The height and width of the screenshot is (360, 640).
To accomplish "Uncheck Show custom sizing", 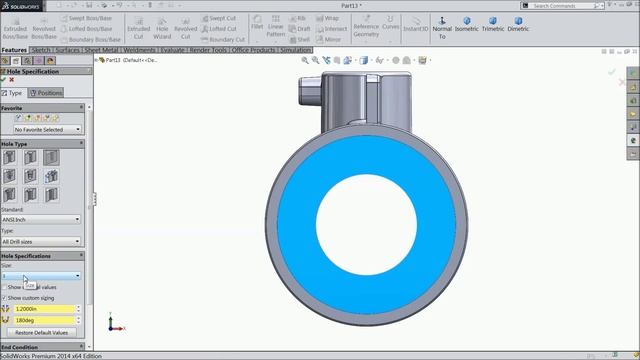I will pos(4,298).
